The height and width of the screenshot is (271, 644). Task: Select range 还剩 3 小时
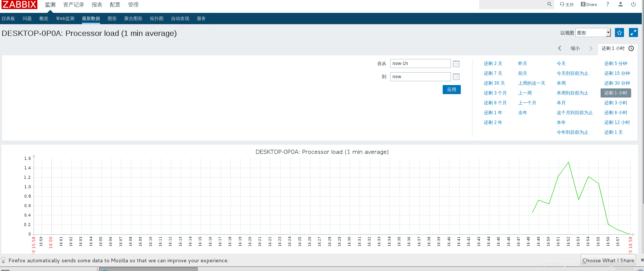(x=616, y=103)
